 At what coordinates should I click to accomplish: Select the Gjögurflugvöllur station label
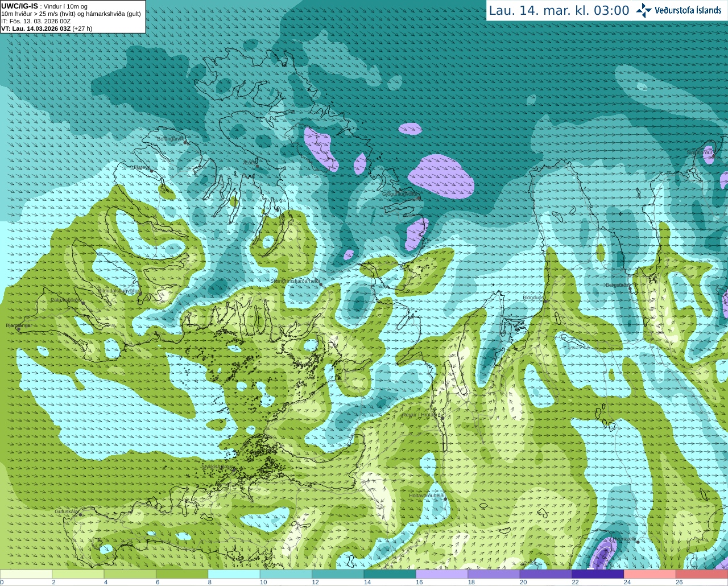(x=399, y=194)
